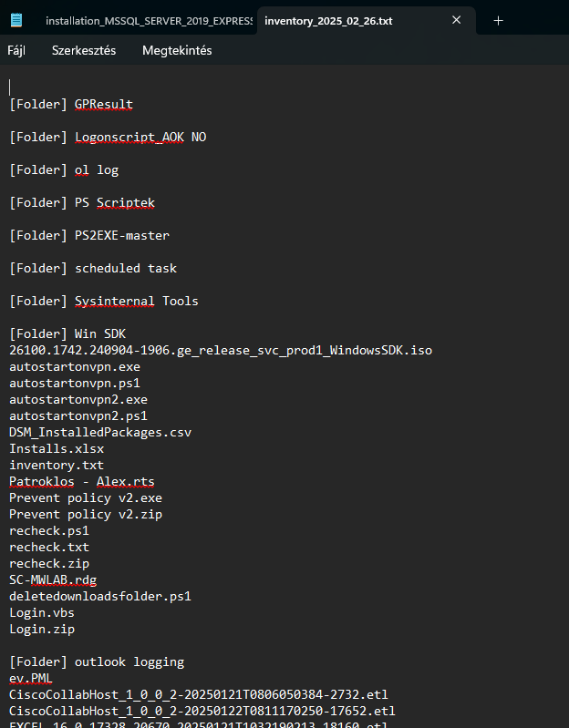The image size is (569, 728).
Task: Click the [Folder] outlook logging line
Action: (97, 662)
